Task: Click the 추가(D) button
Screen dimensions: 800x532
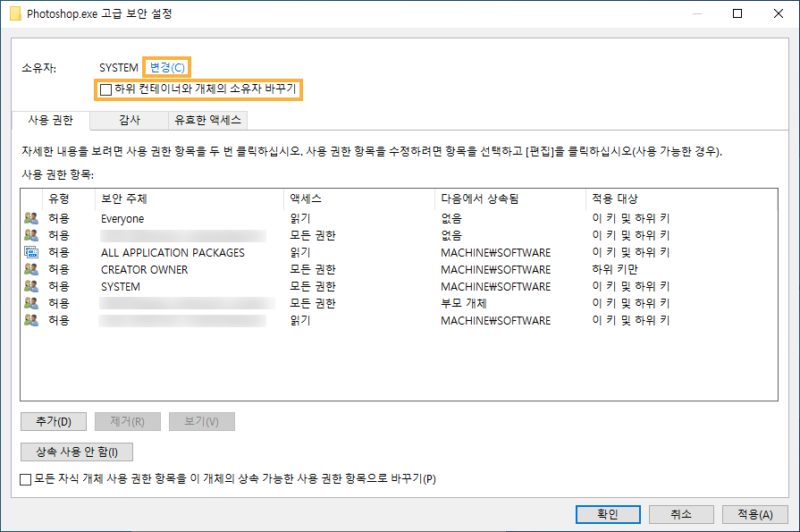Action: click(53, 421)
